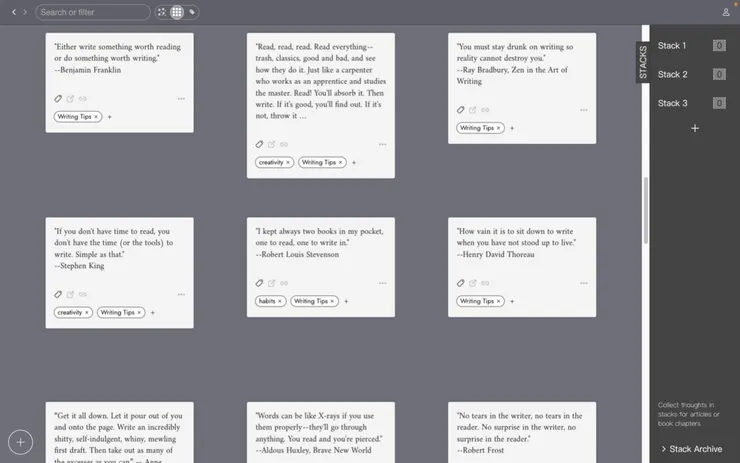Image resolution: width=740 pixels, height=463 pixels.
Task: Add a tag to Robert Louis Stevenson card
Action: pyautogui.click(x=346, y=301)
